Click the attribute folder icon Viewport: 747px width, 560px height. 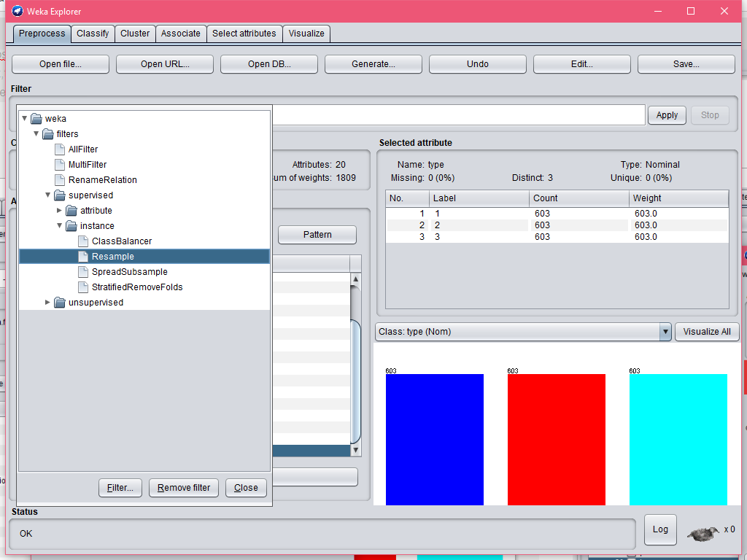click(71, 211)
